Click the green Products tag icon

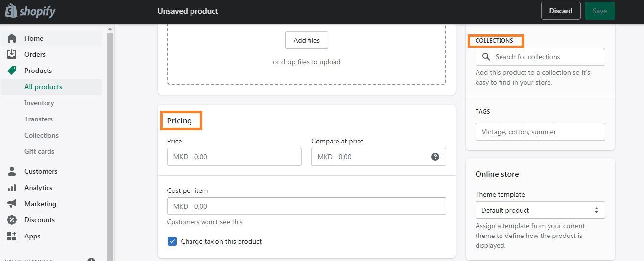pos(12,71)
